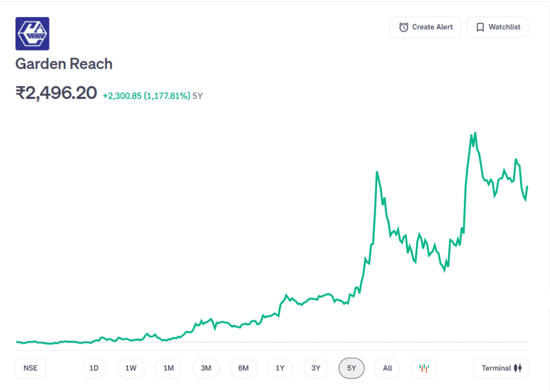Click the Terminal candlestick icon
Image resolution: width=550 pixels, height=392 pixels.
pos(518,368)
